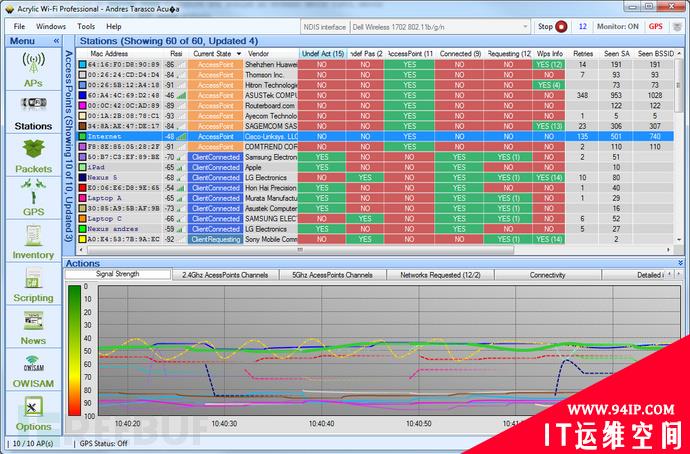Select the Laptop A row
The width and height of the screenshot is (690, 454).
tap(375, 198)
